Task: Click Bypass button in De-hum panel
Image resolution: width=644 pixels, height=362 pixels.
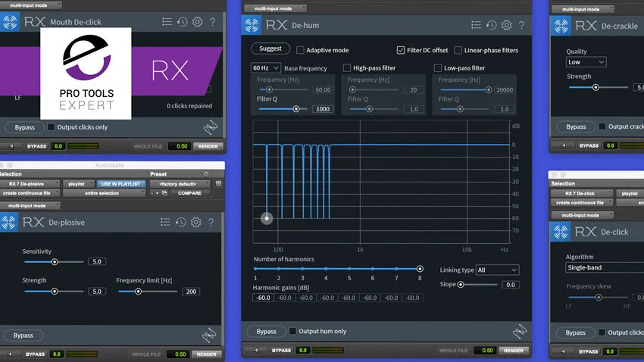Action: [x=266, y=331]
